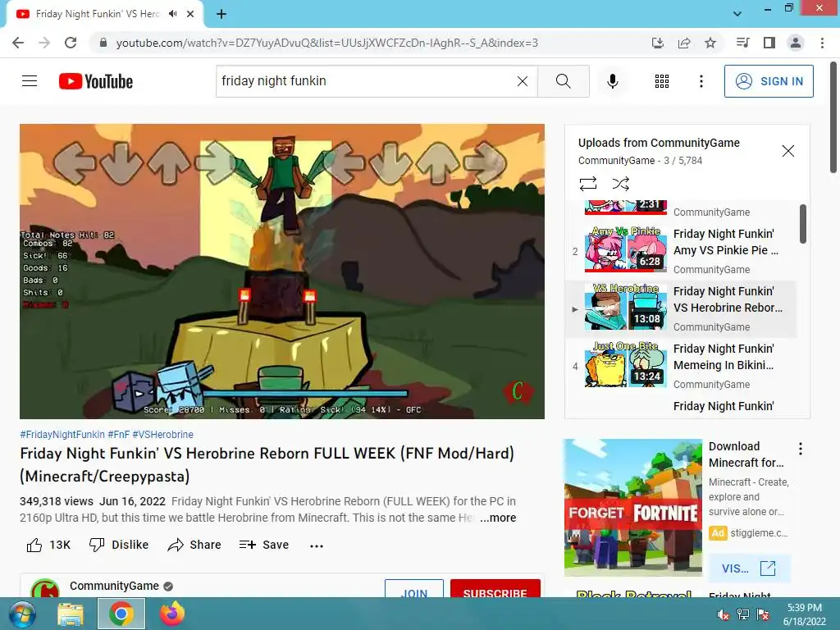
Task: Click the JOIN button
Action: pyautogui.click(x=414, y=589)
